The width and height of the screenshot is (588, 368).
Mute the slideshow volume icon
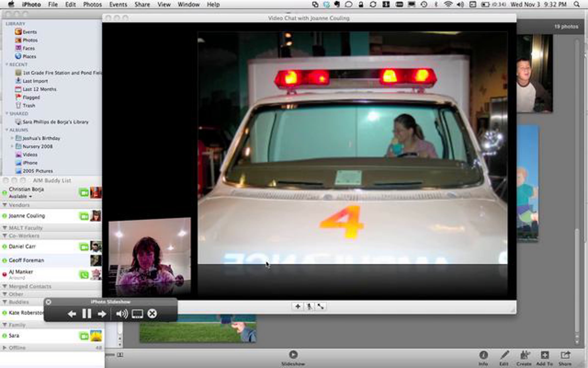tap(122, 314)
